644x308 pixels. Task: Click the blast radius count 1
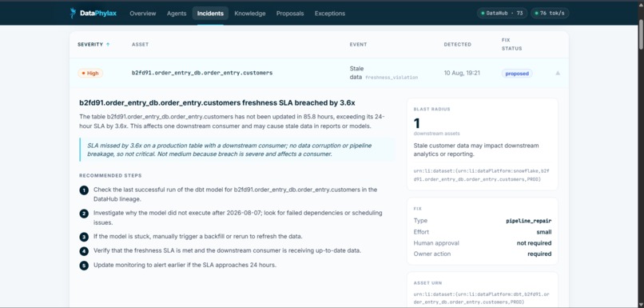tap(417, 123)
